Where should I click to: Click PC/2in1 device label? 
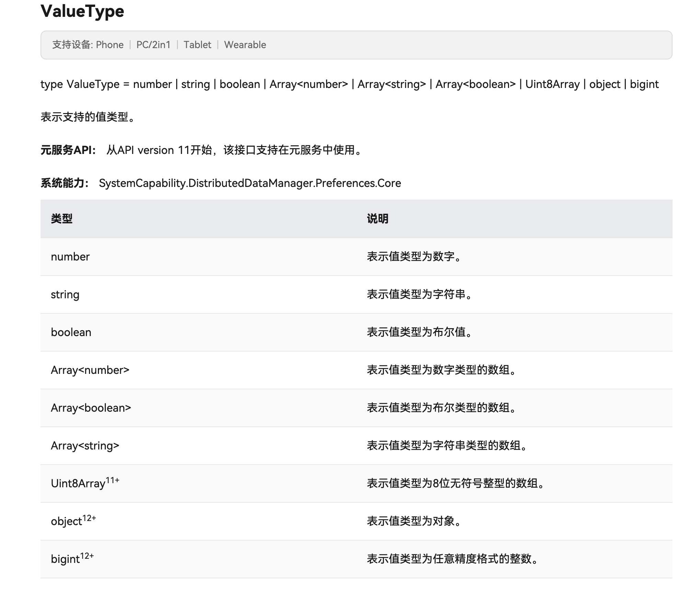coord(153,45)
